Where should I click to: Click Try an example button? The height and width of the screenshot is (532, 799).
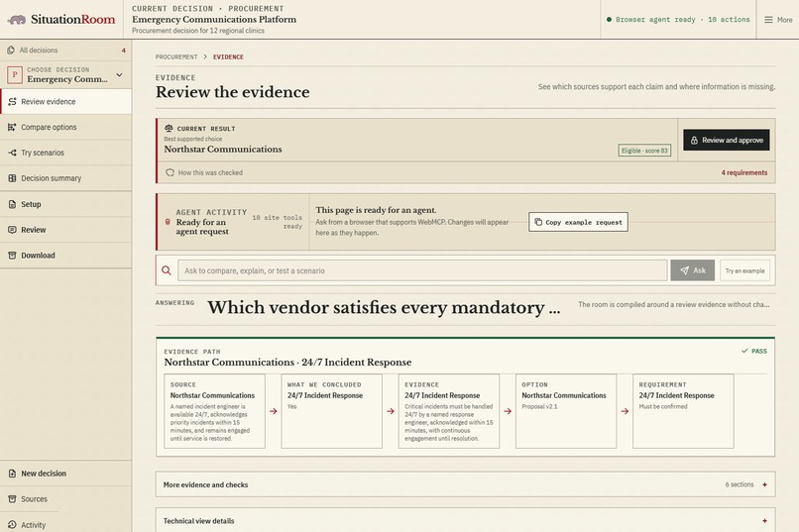click(x=744, y=270)
